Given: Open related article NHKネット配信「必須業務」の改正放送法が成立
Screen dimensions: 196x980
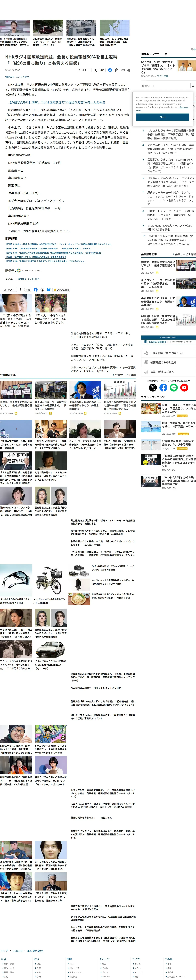Looking at the screenshot, I should (58, 244).
